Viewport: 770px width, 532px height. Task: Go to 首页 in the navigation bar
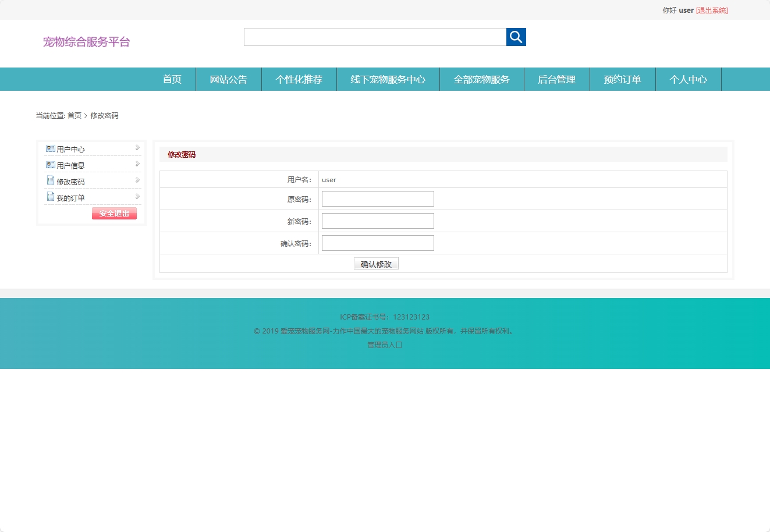(172, 79)
